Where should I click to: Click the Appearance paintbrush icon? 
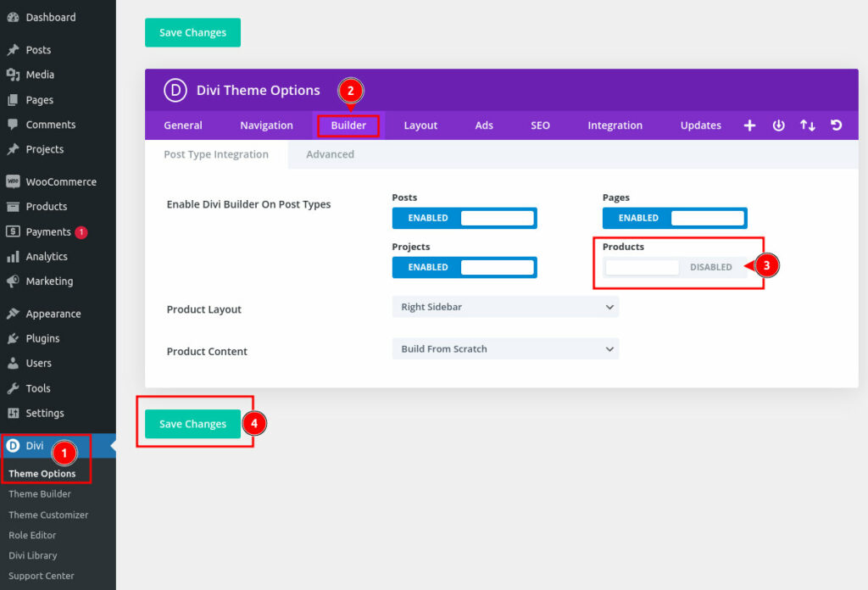[13, 314]
